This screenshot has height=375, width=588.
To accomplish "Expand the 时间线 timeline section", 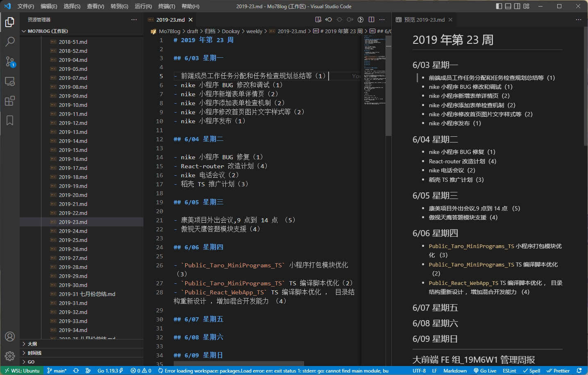I will (x=82, y=353).
